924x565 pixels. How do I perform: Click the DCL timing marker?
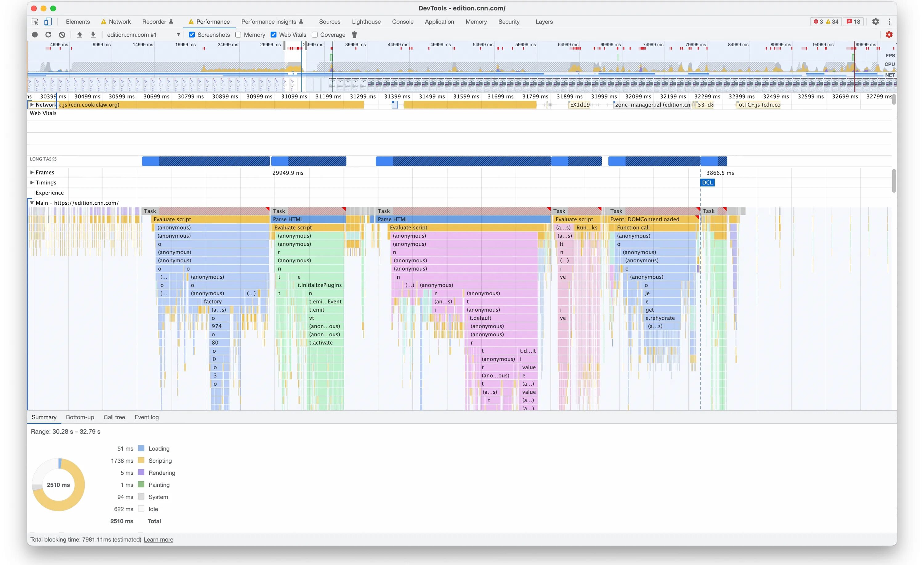pyautogui.click(x=707, y=183)
